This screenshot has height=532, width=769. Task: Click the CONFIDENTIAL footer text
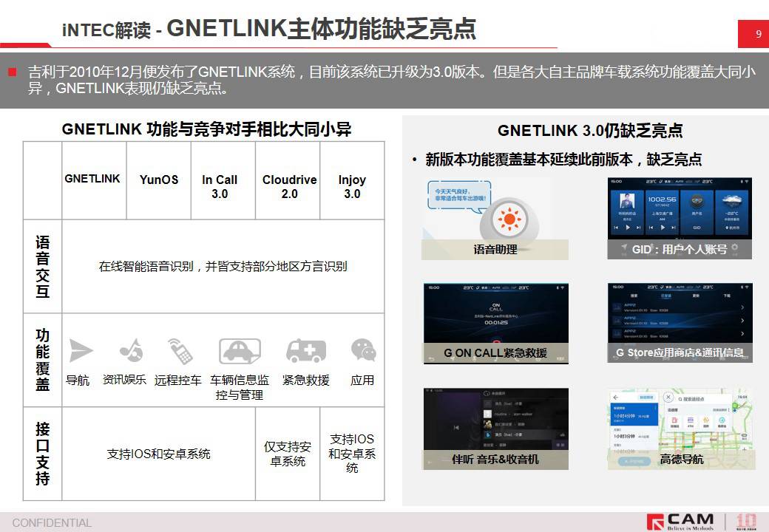tap(52, 523)
